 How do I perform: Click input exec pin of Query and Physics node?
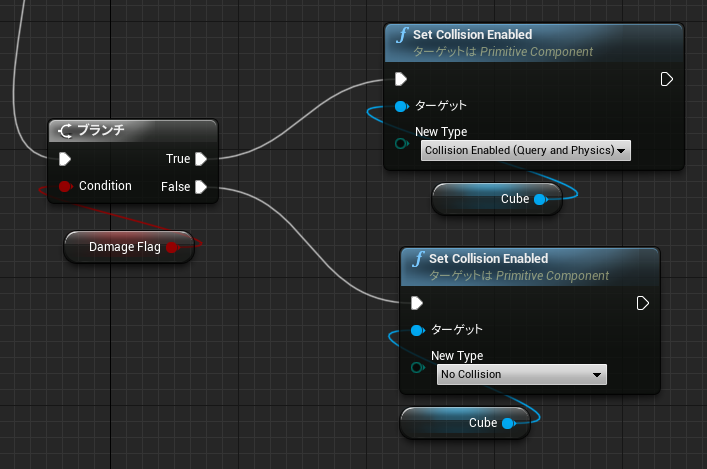(400, 79)
